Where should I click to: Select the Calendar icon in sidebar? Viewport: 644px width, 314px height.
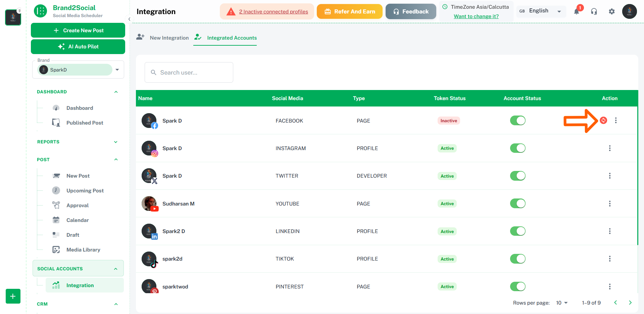56,220
